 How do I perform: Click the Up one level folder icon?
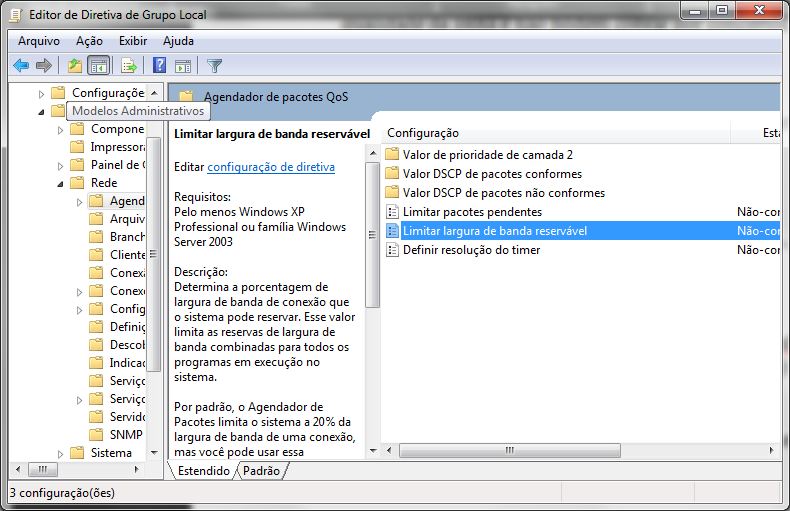click(75, 66)
